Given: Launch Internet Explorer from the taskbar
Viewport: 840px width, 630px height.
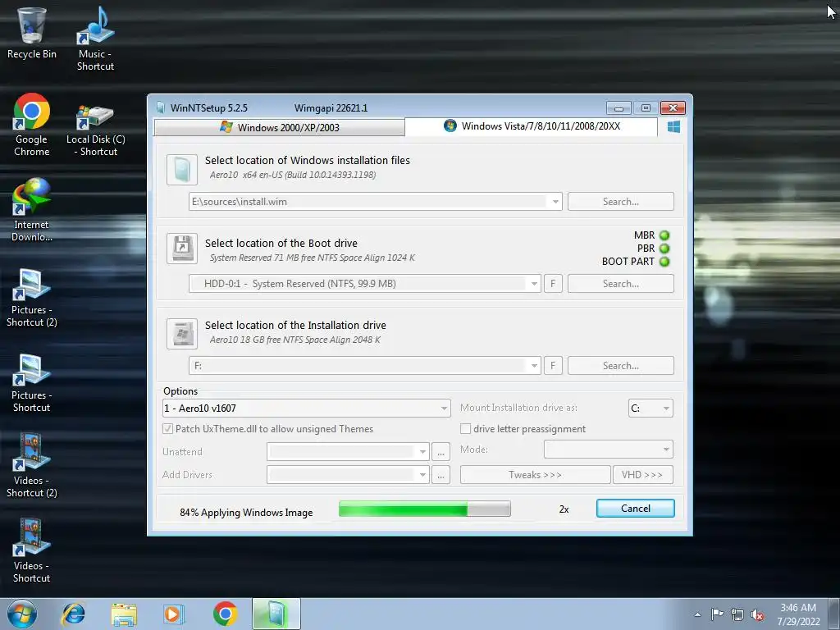Looking at the screenshot, I should pyautogui.click(x=73, y=614).
